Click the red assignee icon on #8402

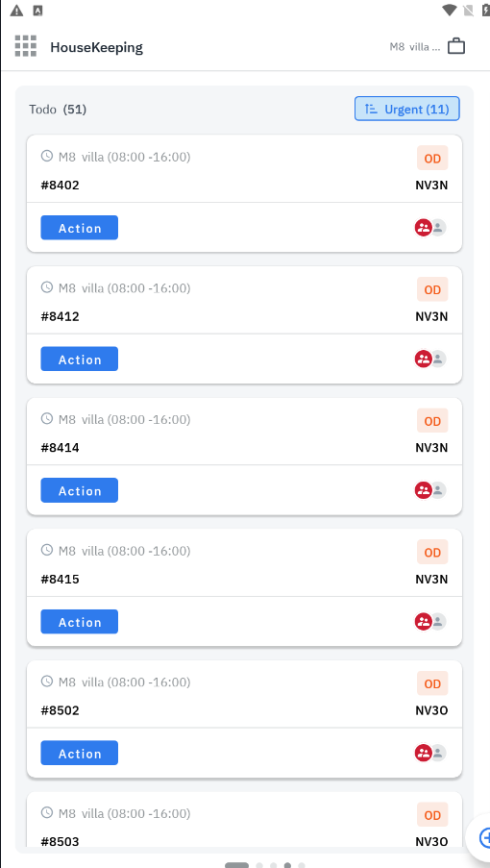coord(423,228)
